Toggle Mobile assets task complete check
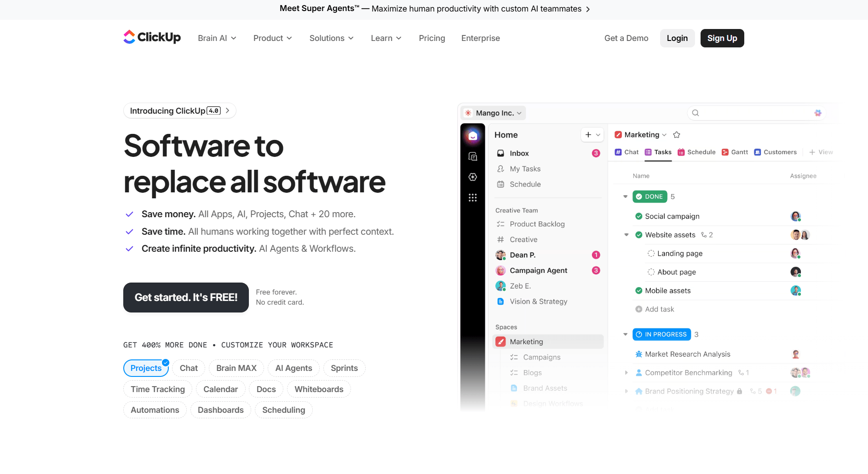Viewport: 868px width, 474px height. (639, 290)
